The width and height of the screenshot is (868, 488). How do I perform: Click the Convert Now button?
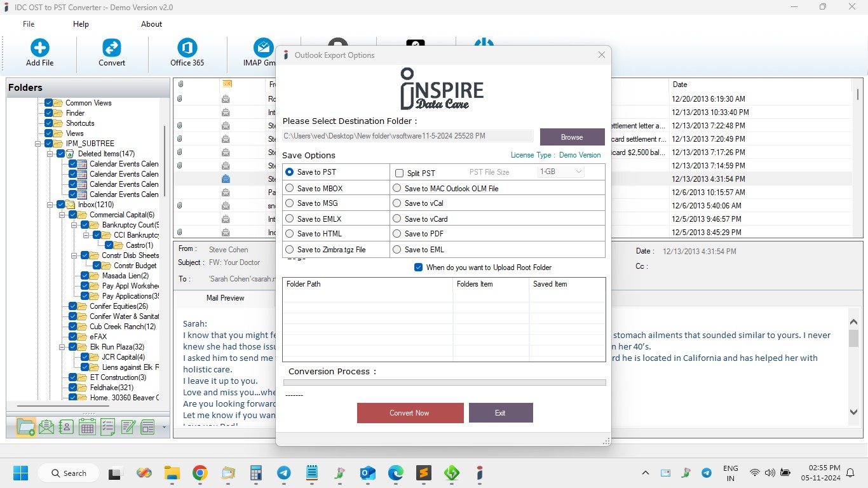410,413
